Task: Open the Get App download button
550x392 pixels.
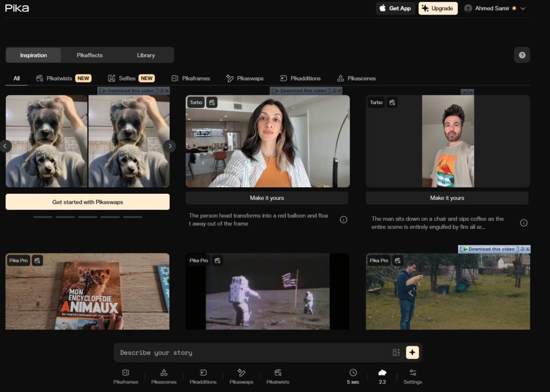Action: 395,8
